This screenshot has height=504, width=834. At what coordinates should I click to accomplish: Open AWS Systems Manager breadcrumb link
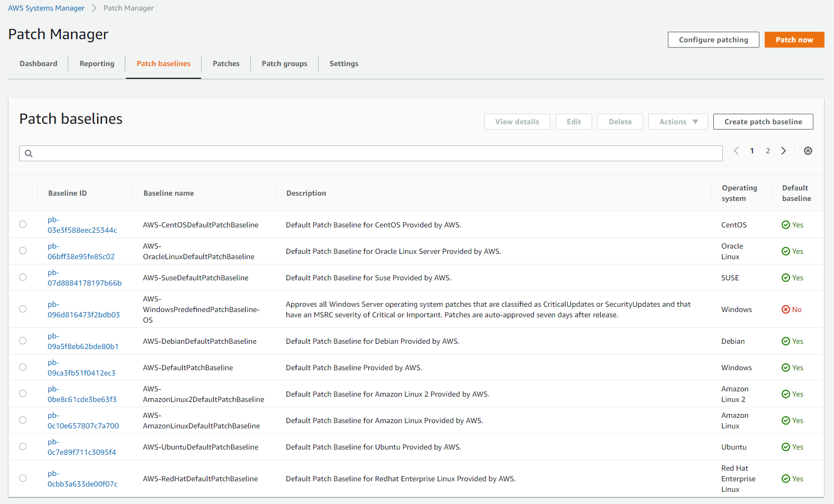46,8
